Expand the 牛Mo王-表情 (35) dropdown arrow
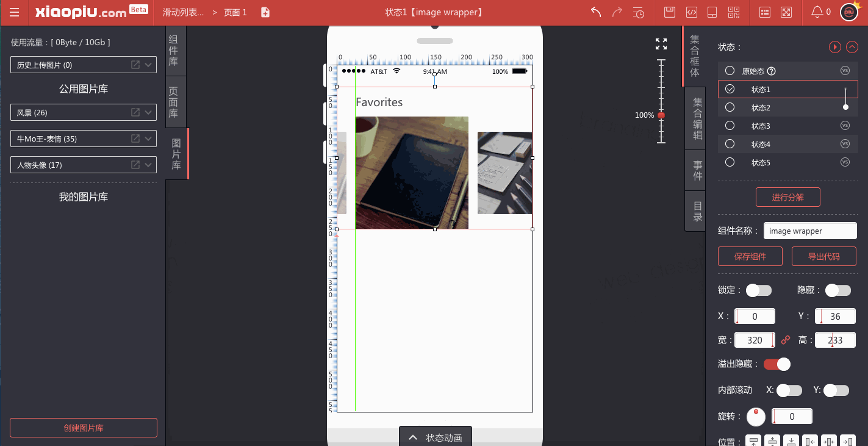The height and width of the screenshot is (446, 868). tap(148, 138)
